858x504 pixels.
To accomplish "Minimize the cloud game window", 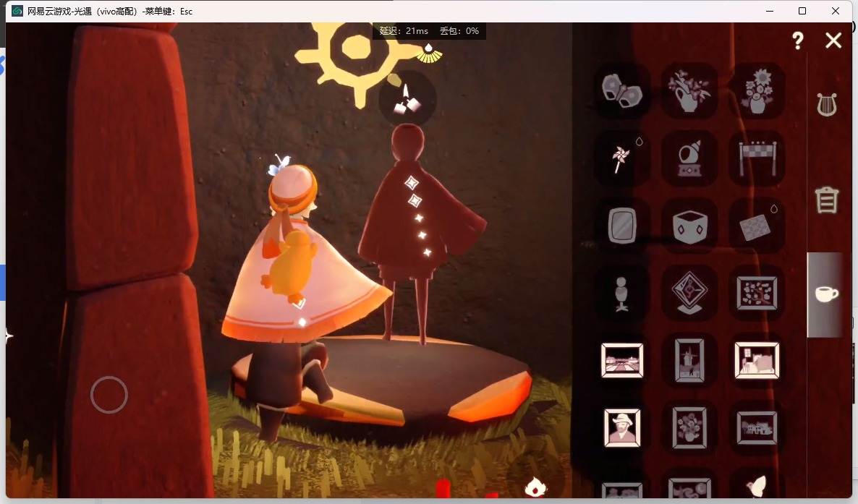I will tap(770, 11).
